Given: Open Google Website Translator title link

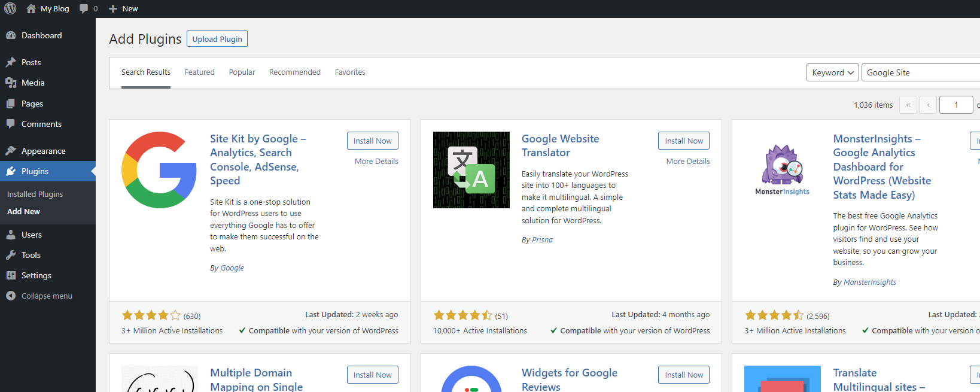Looking at the screenshot, I should click(x=560, y=145).
